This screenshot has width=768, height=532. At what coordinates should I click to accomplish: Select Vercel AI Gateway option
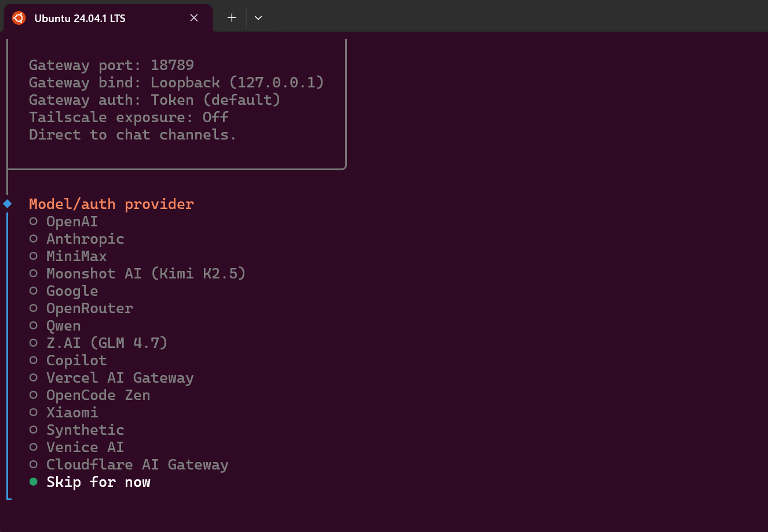(x=111, y=378)
